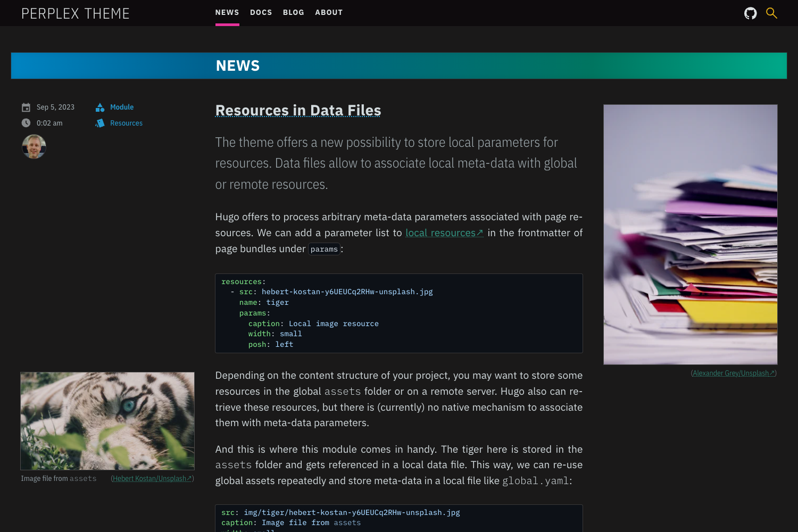The width and height of the screenshot is (798, 532).
Task: Follow the local resources hyperlink
Action: 440,232
